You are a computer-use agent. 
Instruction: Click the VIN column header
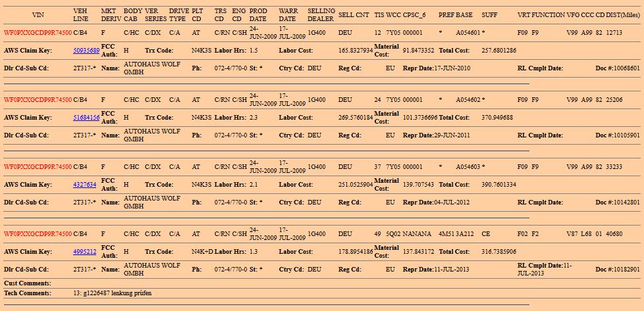(38, 13)
